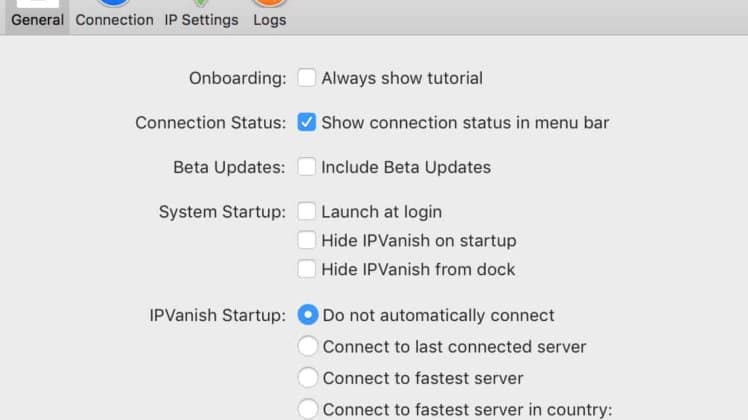
Task: Open the Connection tab label
Action: tap(114, 20)
